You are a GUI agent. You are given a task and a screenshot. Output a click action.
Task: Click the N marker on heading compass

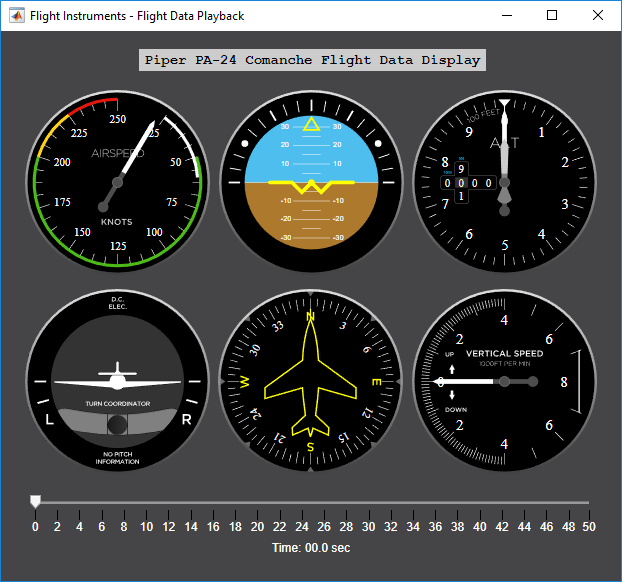point(311,317)
